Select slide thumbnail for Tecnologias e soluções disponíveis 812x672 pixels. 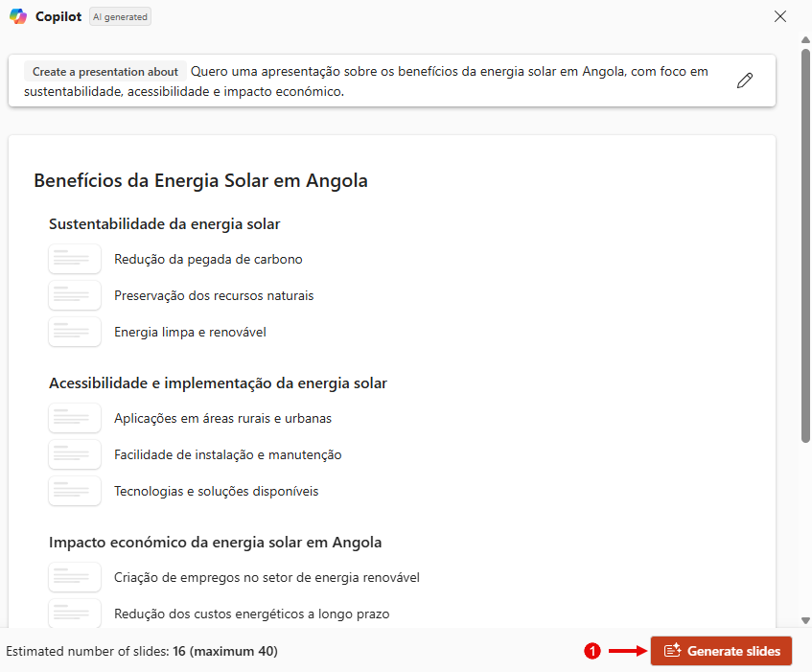tap(75, 490)
